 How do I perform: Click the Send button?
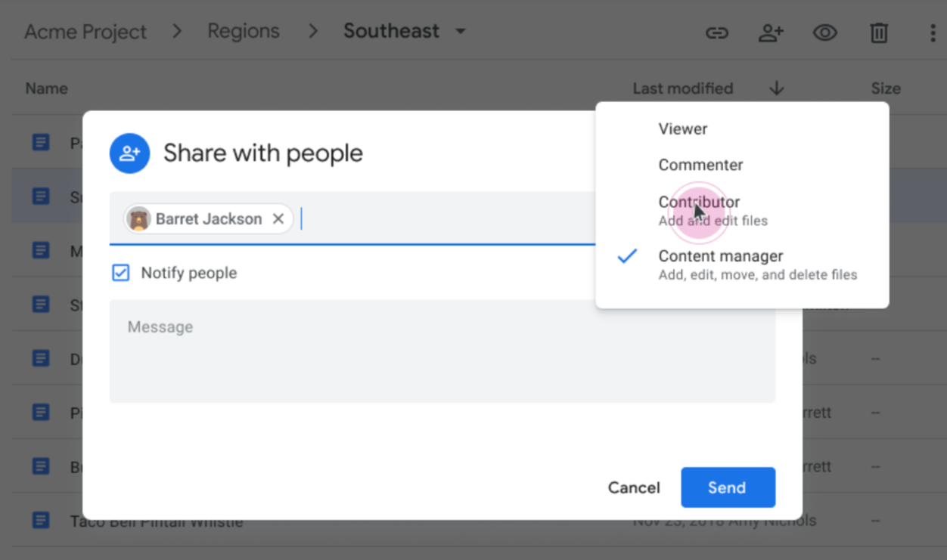coord(728,487)
